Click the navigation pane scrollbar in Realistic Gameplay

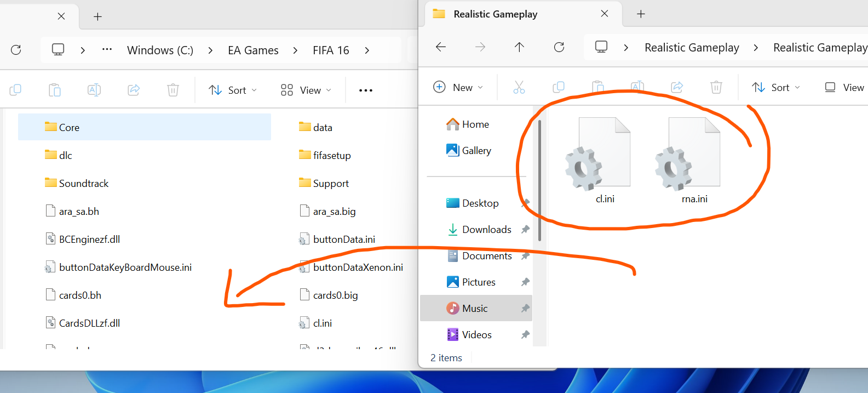[x=539, y=181]
